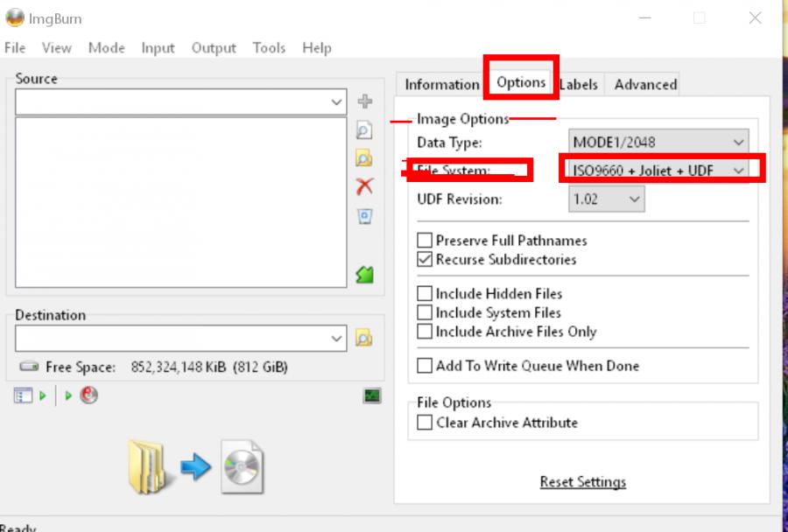The image size is (788, 532).
Task: Click the Data Type label
Action: 449,142
